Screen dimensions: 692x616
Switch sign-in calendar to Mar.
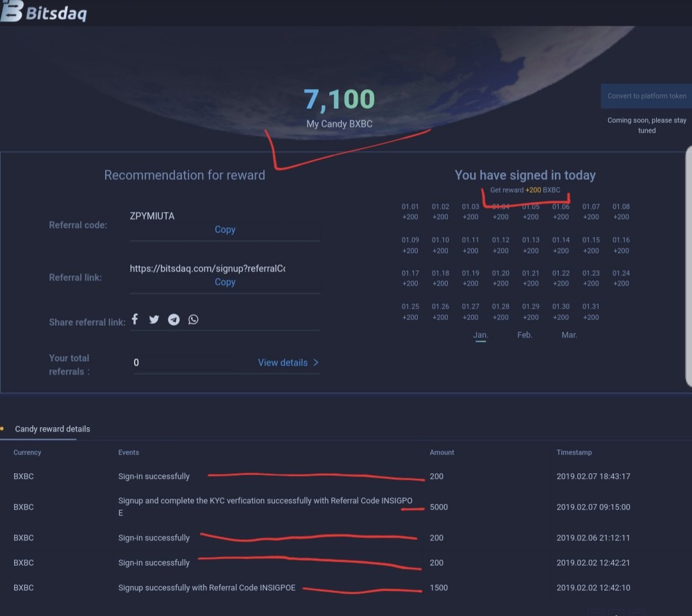[x=570, y=335]
